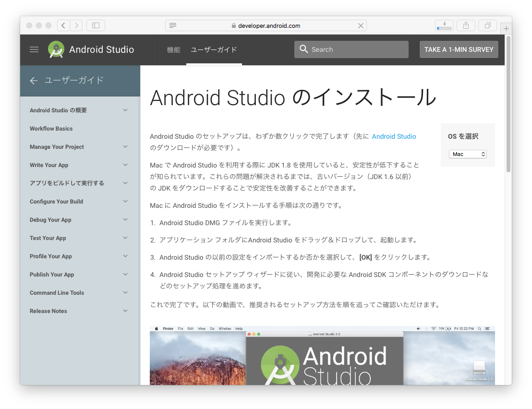This screenshot has width=532, height=409.
Task: Open the hamburger navigation menu
Action: coord(34,49)
